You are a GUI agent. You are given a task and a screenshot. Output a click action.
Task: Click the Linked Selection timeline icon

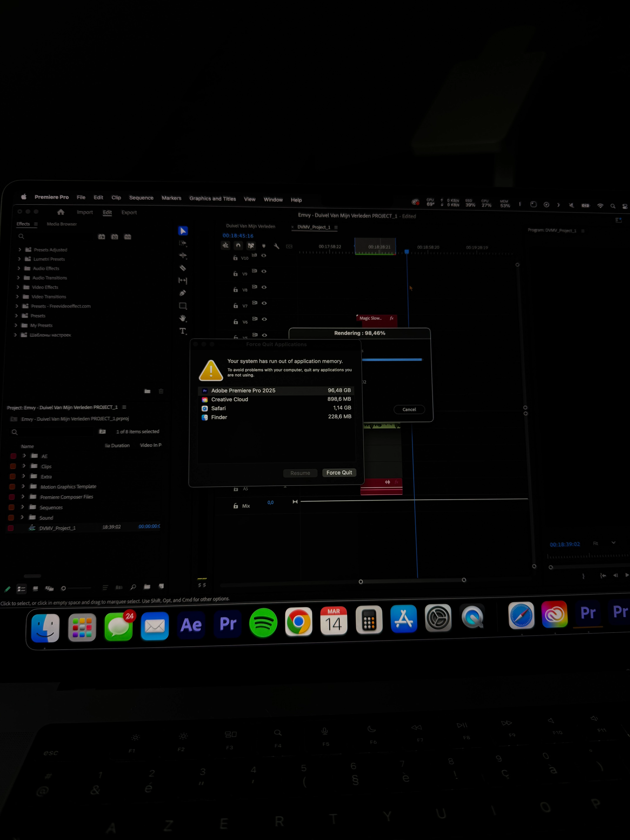[x=251, y=246]
